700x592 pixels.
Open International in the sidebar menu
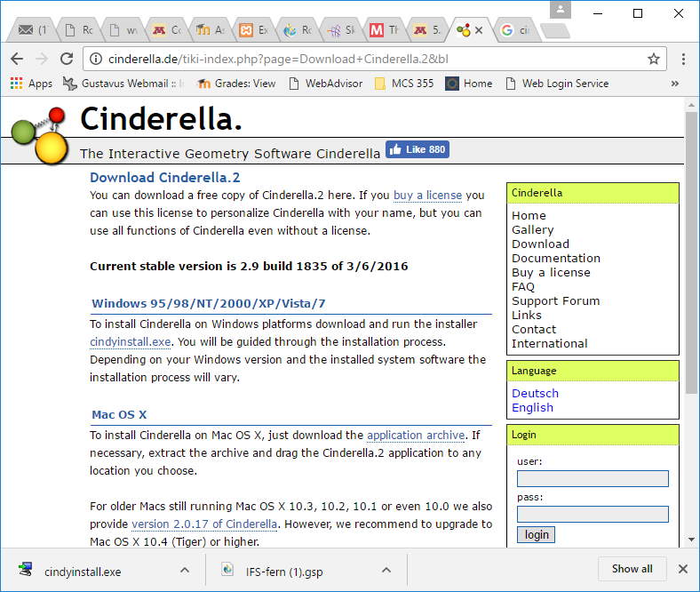click(549, 344)
